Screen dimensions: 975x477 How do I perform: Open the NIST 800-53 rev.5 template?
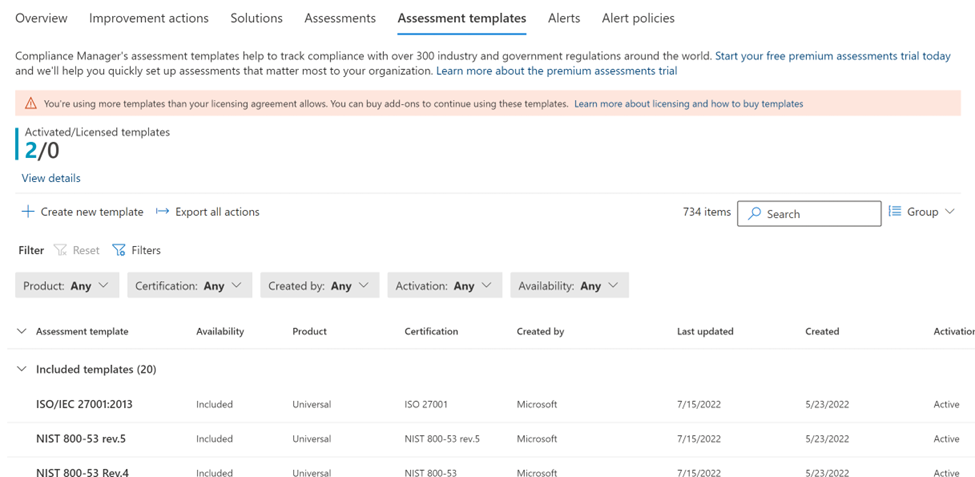(81, 438)
